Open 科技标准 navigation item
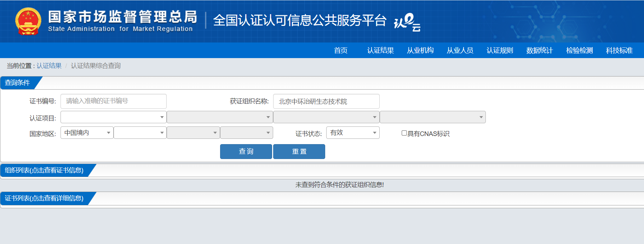Viewport: 644px width, 244px height. tap(619, 50)
